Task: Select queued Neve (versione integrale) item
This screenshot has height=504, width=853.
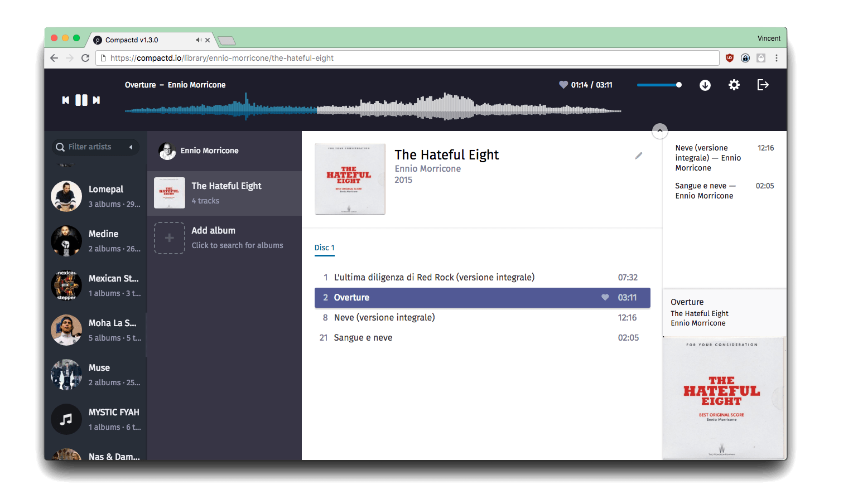Action: 724,158
